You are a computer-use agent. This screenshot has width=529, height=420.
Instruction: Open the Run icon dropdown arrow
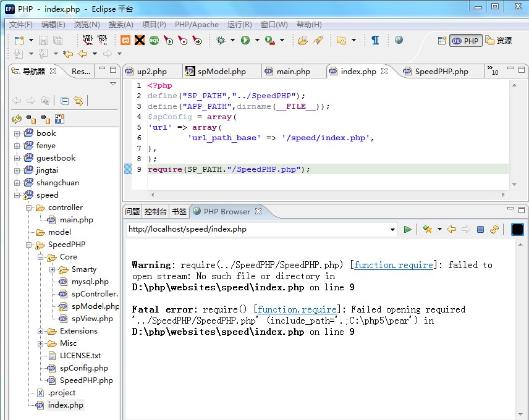point(257,40)
